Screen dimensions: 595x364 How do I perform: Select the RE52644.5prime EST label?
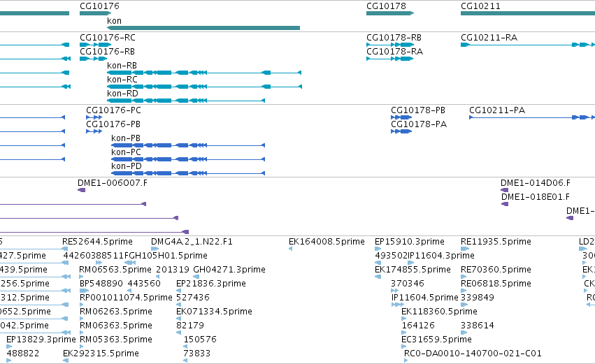coord(97,242)
